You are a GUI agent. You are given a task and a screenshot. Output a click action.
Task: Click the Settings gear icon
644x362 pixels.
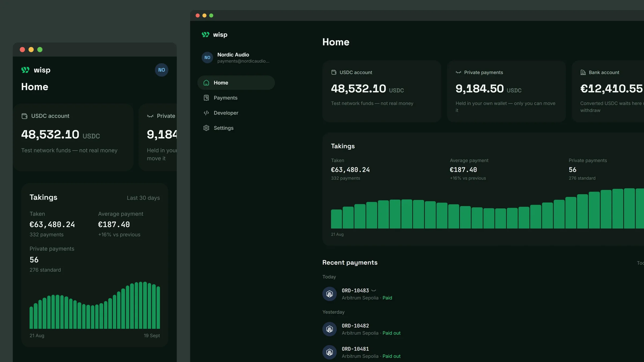206,128
